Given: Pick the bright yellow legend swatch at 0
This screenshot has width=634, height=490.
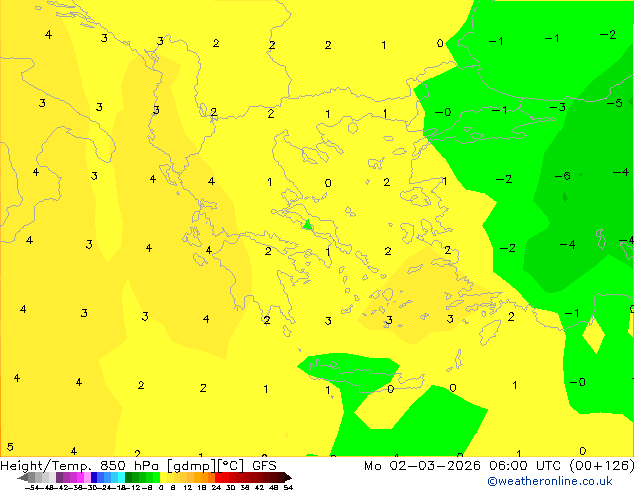Looking at the screenshot, I should [x=163, y=477].
